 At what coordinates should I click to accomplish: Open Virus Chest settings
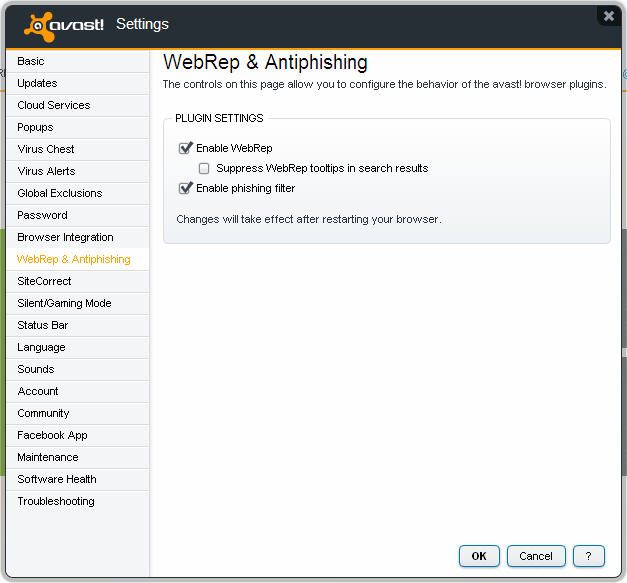[x=78, y=149]
